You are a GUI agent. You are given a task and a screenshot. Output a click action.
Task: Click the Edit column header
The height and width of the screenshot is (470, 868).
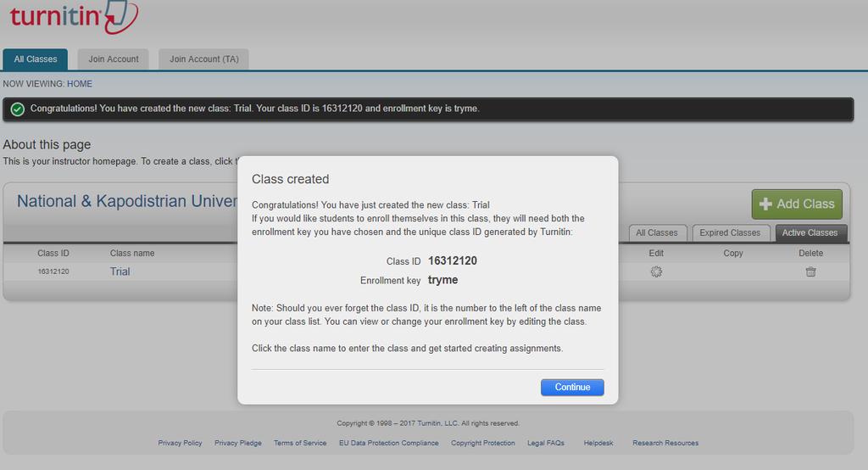pyautogui.click(x=656, y=254)
